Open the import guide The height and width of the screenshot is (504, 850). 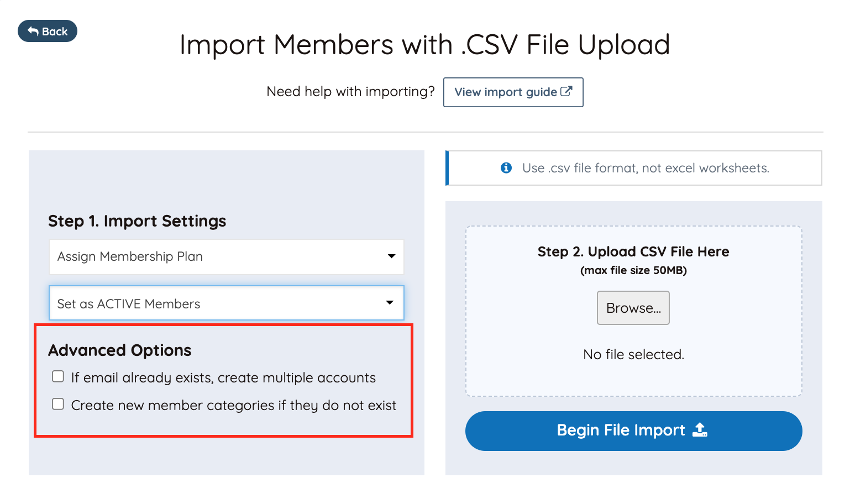pos(513,92)
